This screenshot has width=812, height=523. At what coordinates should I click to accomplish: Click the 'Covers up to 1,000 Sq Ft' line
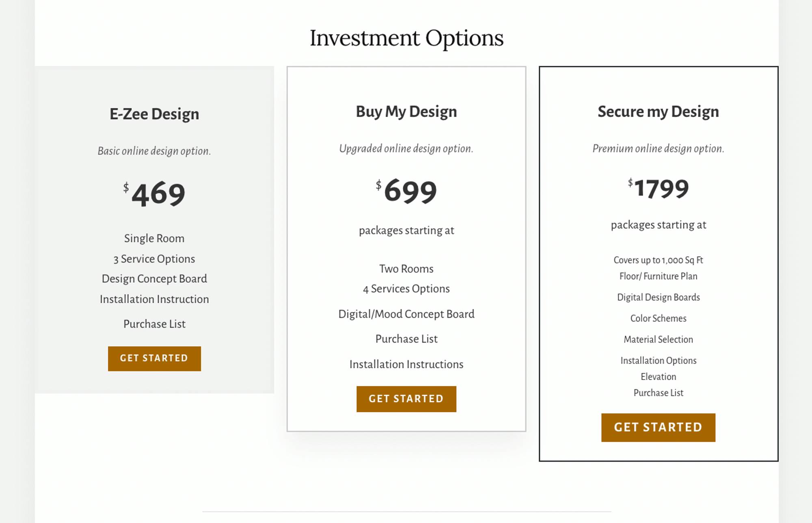[658, 260]
